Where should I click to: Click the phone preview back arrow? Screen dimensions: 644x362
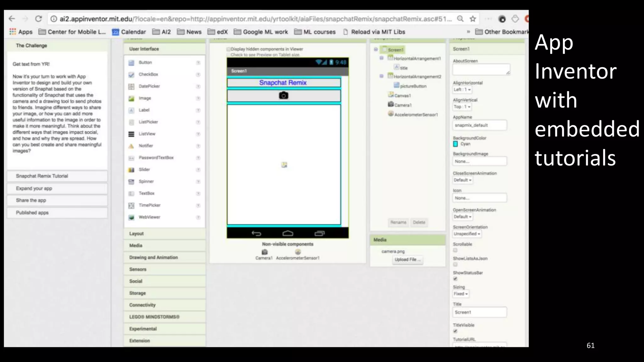256,233
